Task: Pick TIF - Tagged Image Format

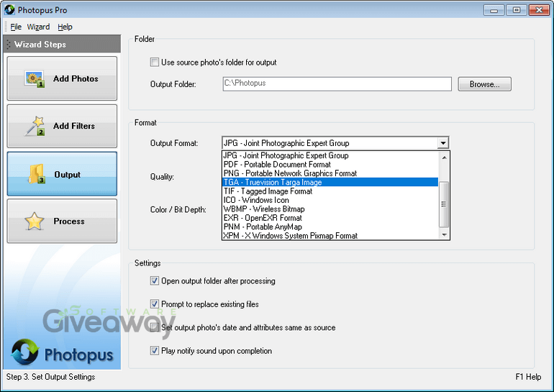Action: (x=330, y=191)
